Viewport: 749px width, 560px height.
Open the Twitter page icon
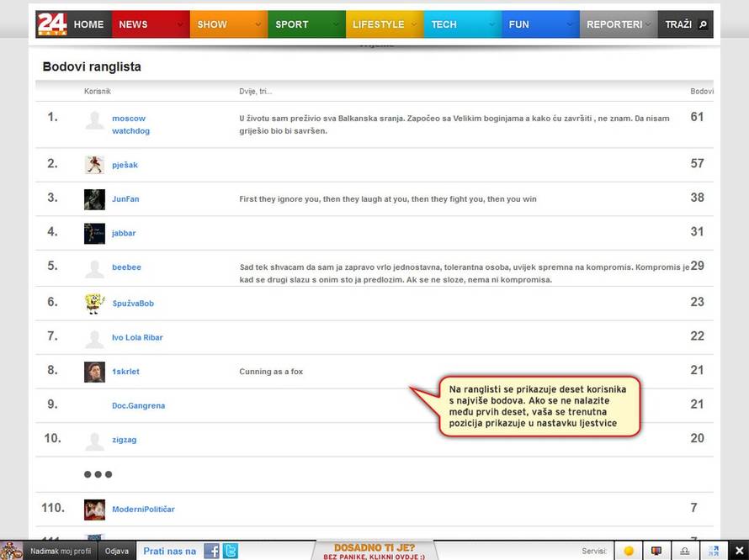click(230, 551)
